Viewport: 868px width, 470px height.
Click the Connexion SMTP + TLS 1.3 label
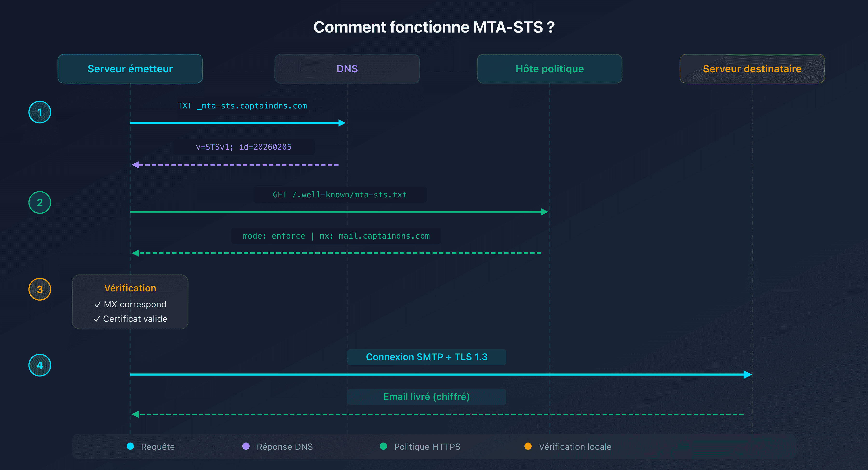click(427, 357)
